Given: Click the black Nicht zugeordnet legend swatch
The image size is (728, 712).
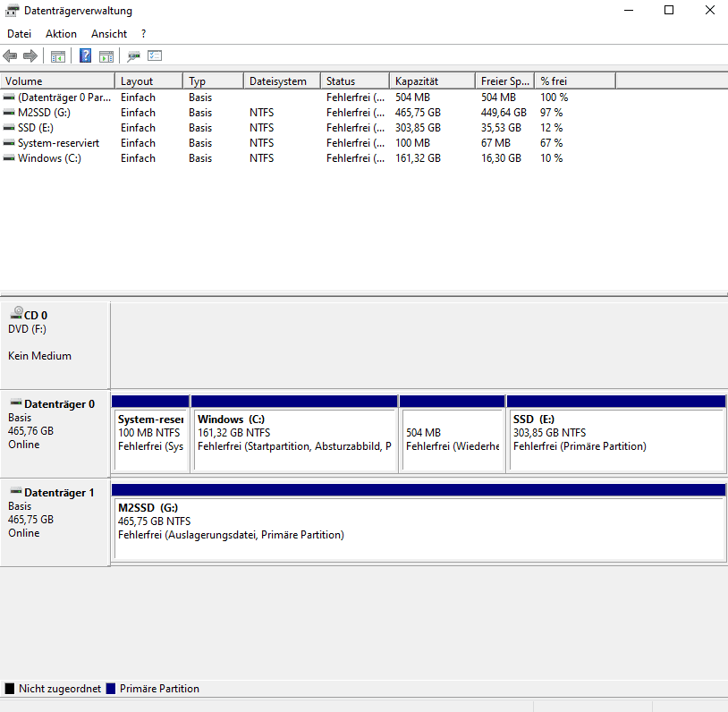Looking at the screenshot, I should pyautogui.click(x=10, y=689).
